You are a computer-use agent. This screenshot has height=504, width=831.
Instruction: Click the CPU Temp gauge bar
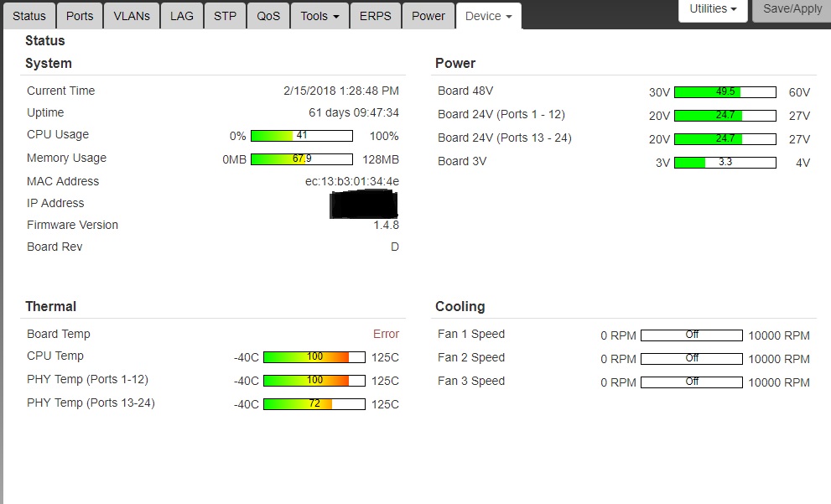[314, 357]
